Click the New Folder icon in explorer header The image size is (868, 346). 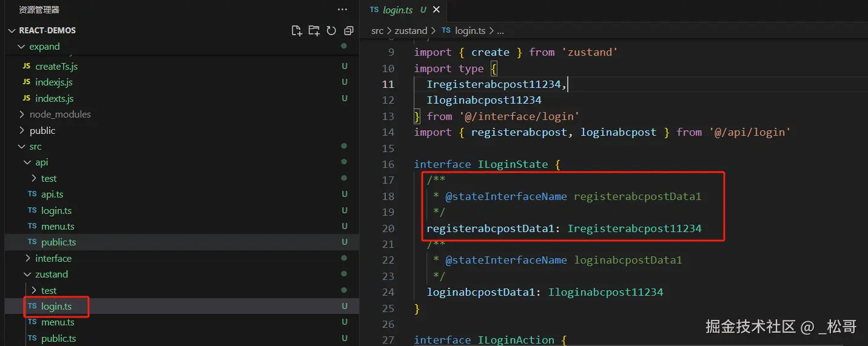click(314, 30)
